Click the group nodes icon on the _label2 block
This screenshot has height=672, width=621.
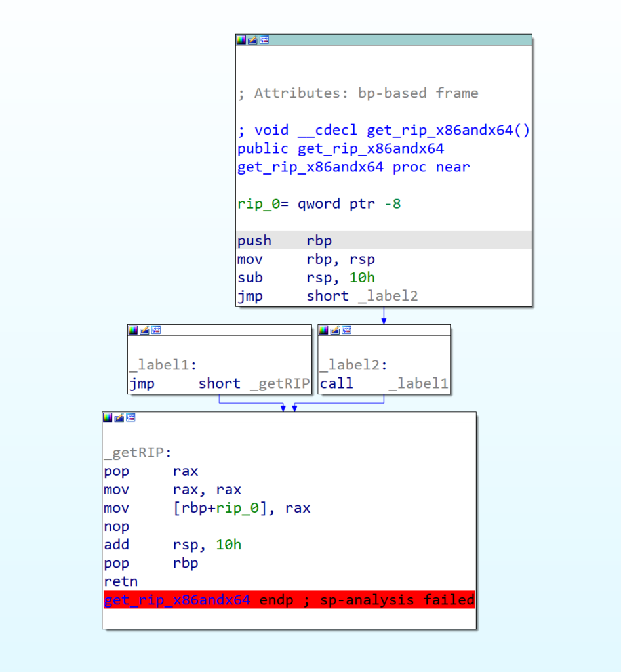click(x=346, y=330)
